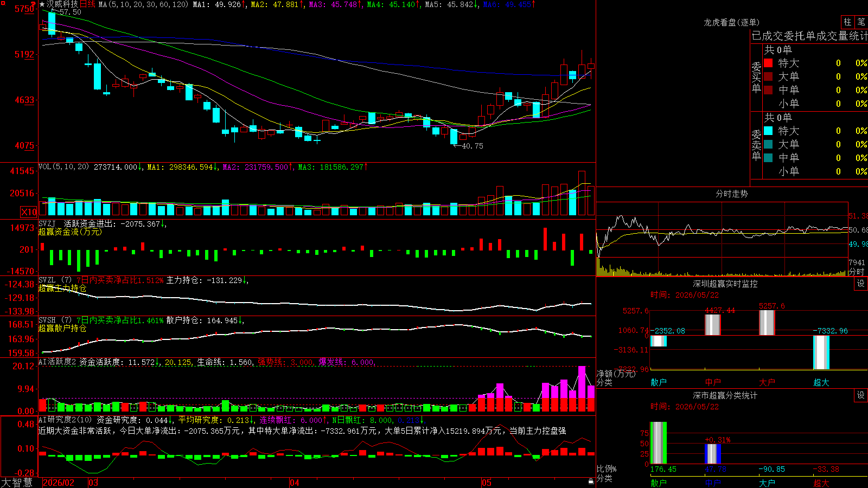Click the 委买单 section label

(x=756, y=77)
